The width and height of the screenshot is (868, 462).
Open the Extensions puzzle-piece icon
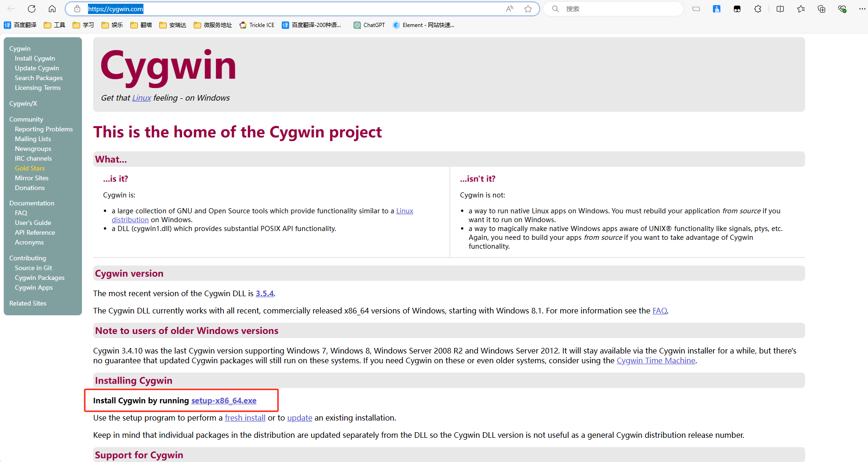coord(758,9)
